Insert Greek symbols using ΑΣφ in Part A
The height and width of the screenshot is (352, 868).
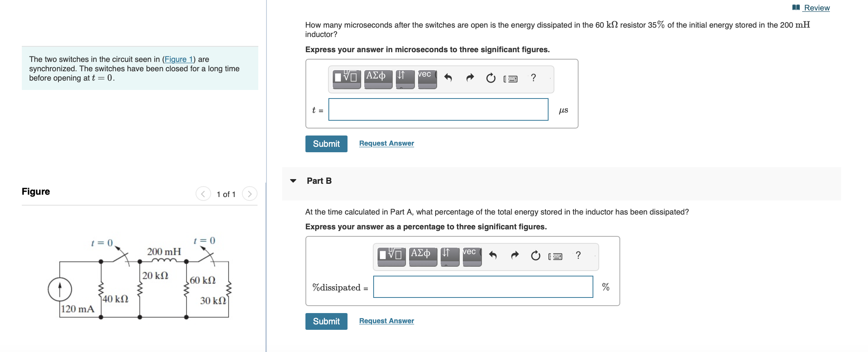click(x=377, y=78)
